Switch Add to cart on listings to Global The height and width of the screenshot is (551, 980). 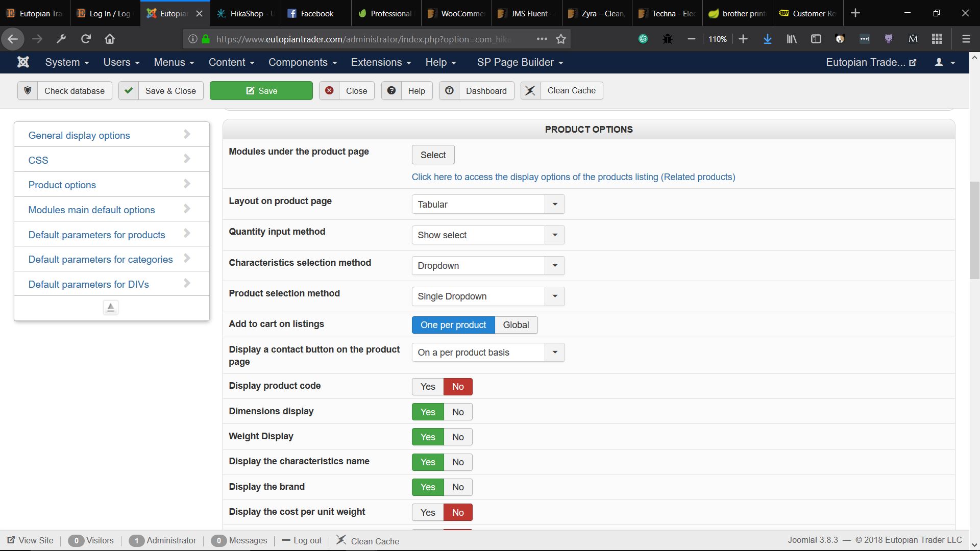516,325
